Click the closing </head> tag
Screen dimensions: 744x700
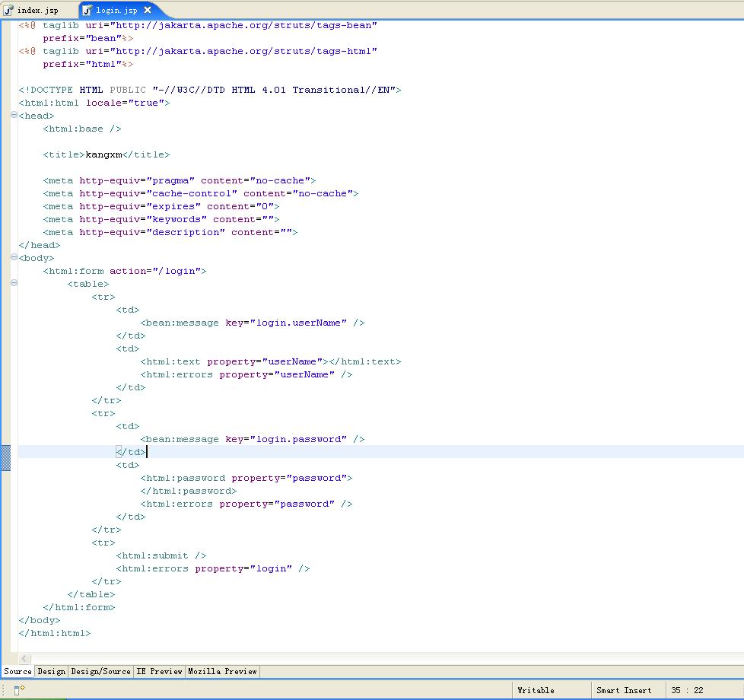tap(40, 245)
